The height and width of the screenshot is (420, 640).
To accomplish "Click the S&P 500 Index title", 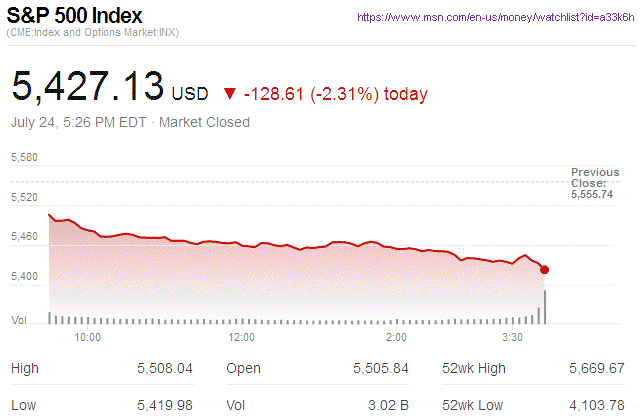I will [74, 17].
